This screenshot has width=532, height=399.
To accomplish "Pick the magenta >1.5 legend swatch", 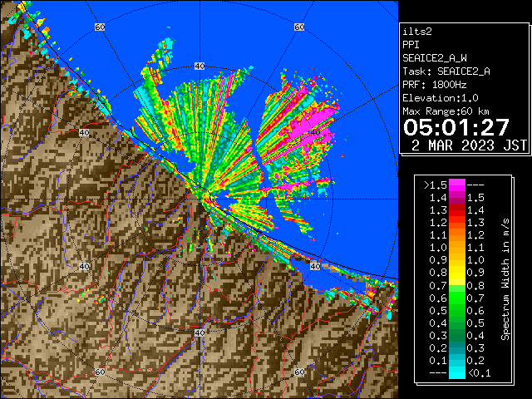I will pyautogui.click(x=457, y=185).
